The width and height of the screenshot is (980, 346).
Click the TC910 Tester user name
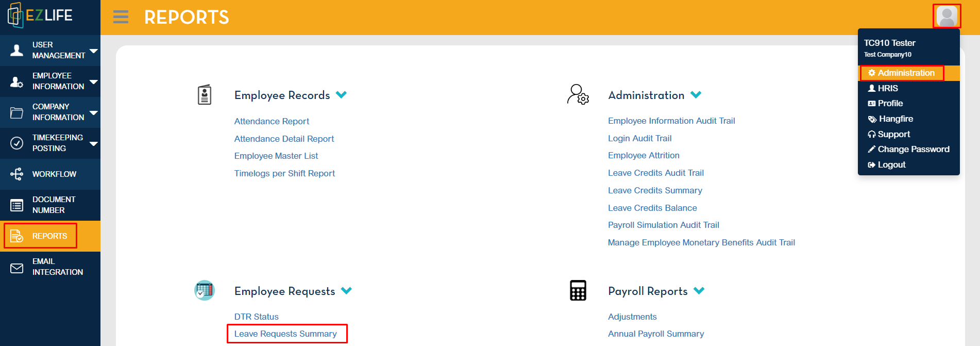click(x=889, y=43)
